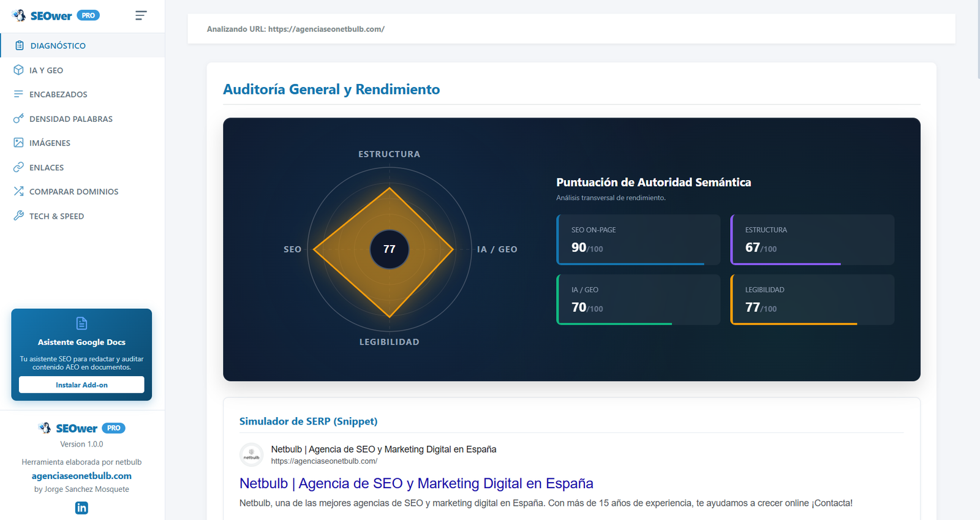Click the SEOwer penguin logo at top left
The height and width of the screenshot is (520, 980).
[x=19, y=15]
